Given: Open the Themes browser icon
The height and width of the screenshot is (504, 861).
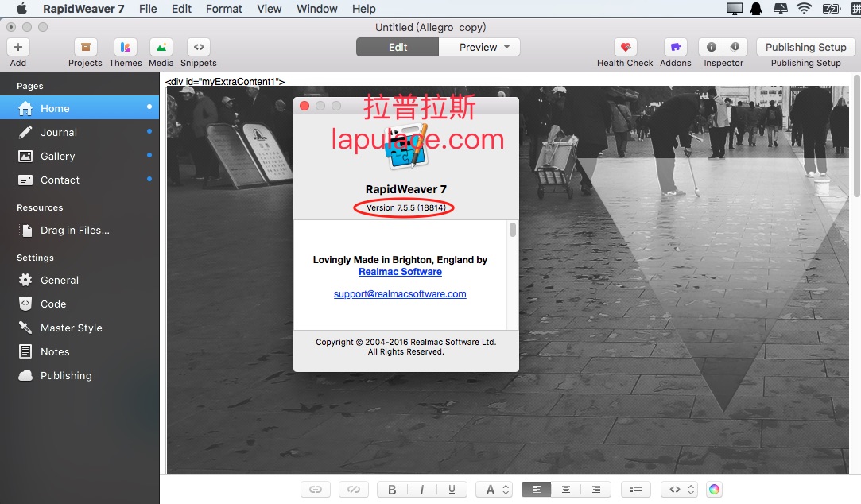Looking at the screenshot, I should (x=125, y=47).
